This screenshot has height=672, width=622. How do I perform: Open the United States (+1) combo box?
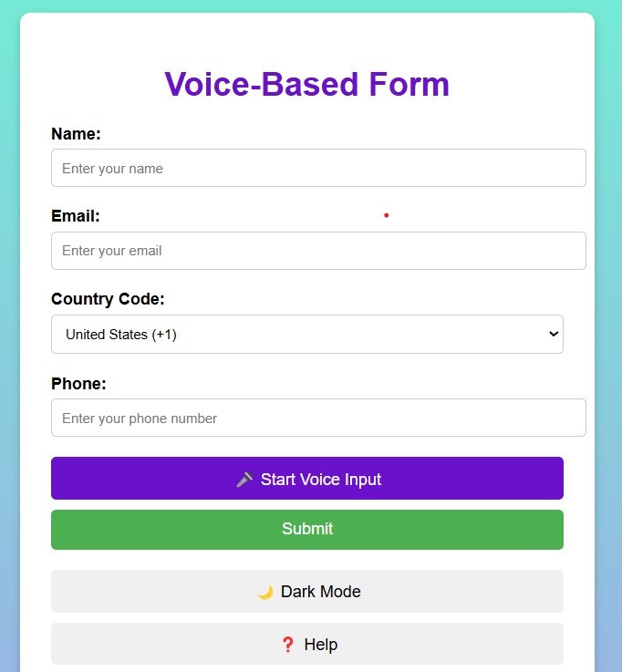pyautogui.click(x=307, y=335)
